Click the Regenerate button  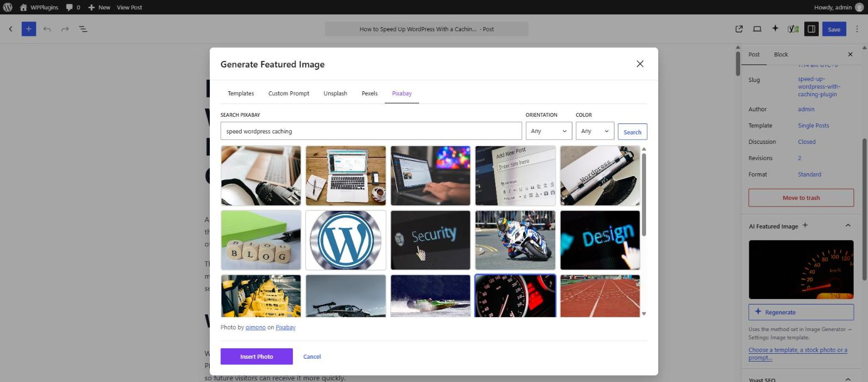point(801,312)
